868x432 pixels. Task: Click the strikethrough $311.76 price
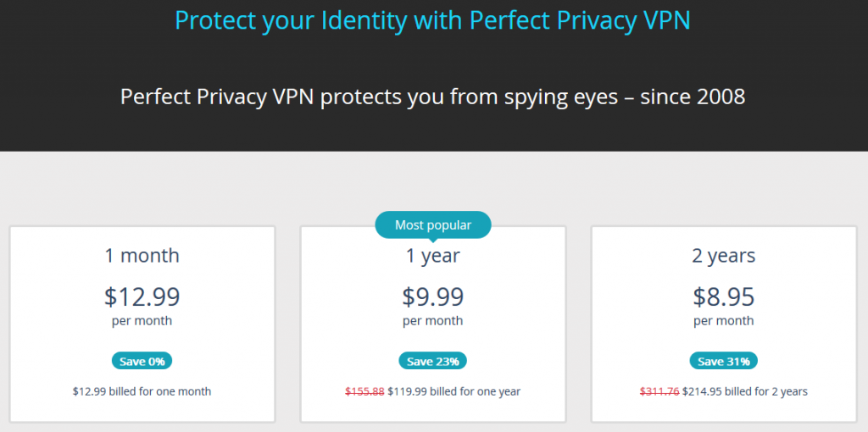[x=659, y=391]
